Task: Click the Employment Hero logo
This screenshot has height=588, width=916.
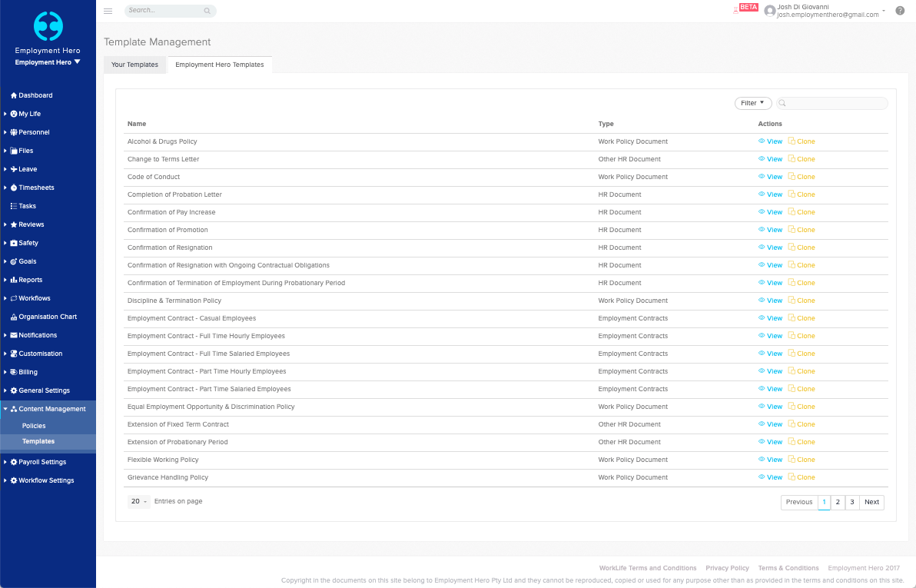Action: (48, 26)
